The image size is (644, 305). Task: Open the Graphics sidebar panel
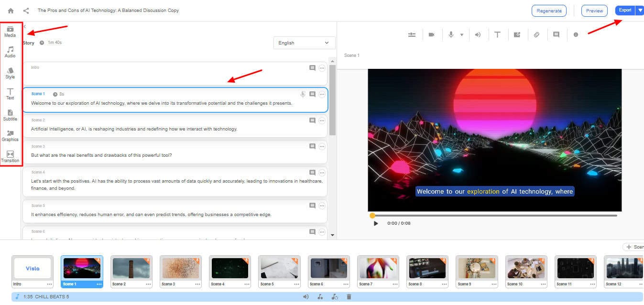click(x=10, y=136)
